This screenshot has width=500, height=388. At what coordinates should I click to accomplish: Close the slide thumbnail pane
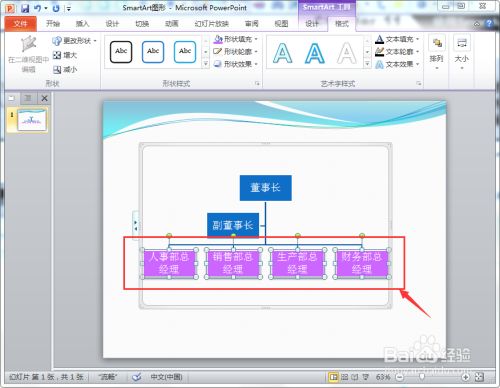tap(44, 98)
